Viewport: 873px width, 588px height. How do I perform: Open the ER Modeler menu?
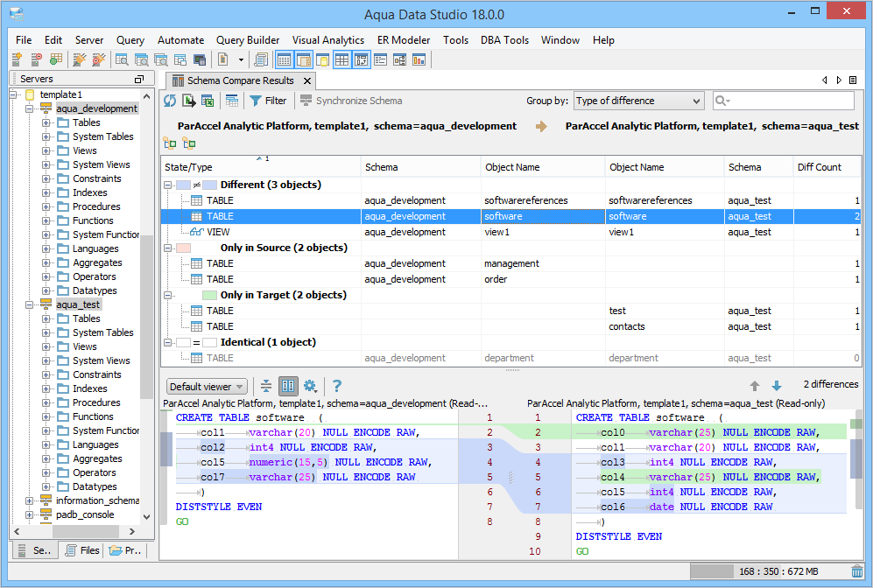click(x=404, y=40)
